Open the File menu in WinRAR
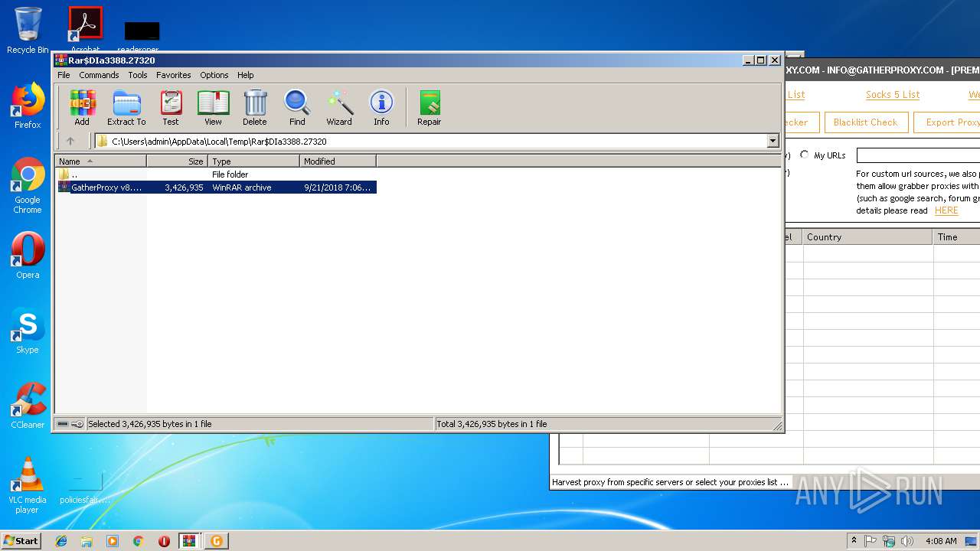Screen dimensions: 980x551 pyautogui.click(x=64, y=75)
